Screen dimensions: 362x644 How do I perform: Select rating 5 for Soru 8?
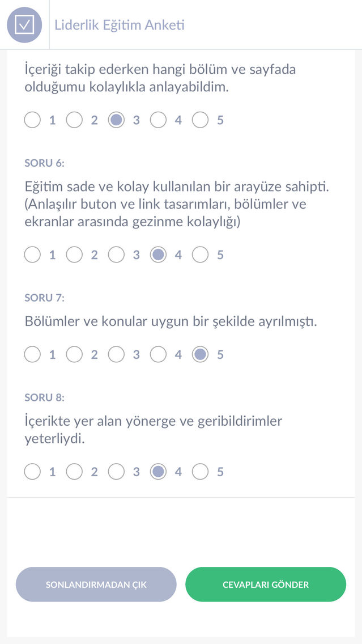(x=200, y=472)
